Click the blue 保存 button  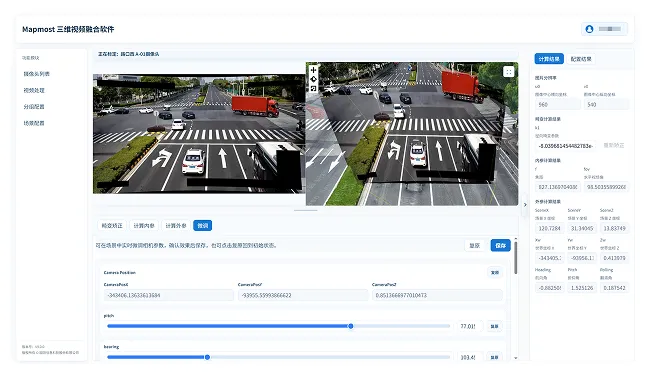point(500,245)
